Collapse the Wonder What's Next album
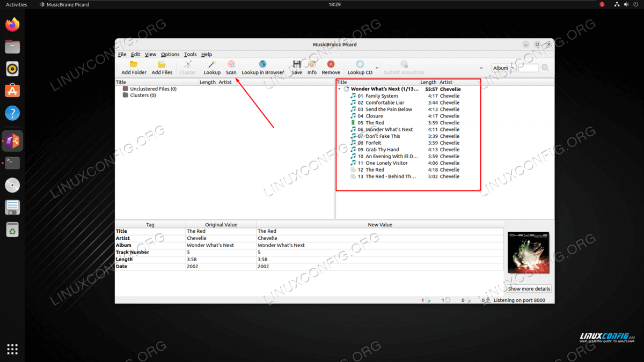The height and width of the screenshot is (362, 644). (x=340, y=90)
